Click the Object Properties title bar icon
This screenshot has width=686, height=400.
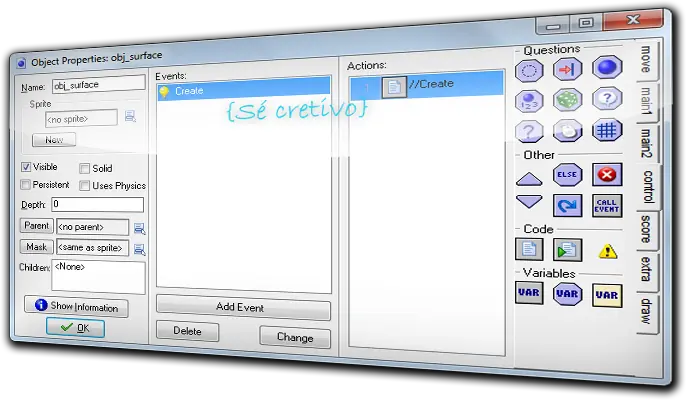21,63
